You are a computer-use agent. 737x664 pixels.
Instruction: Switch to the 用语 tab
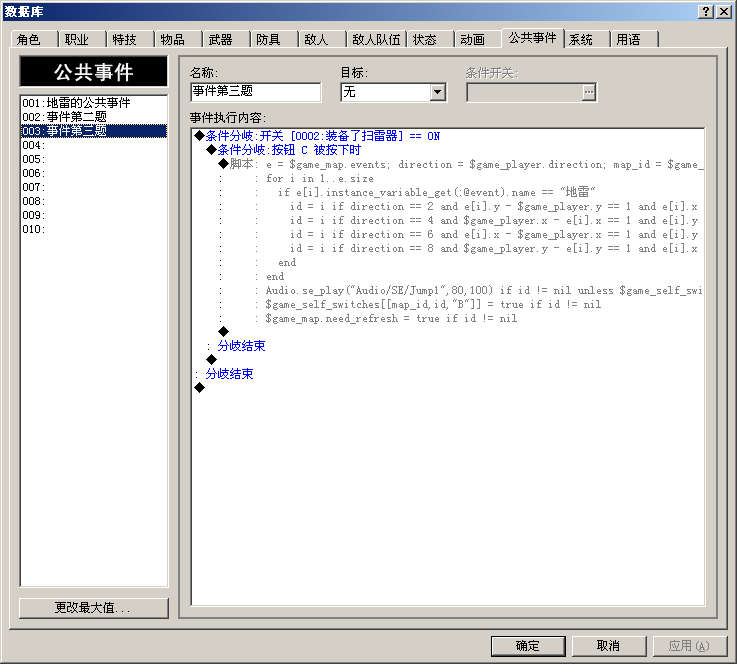634,39
